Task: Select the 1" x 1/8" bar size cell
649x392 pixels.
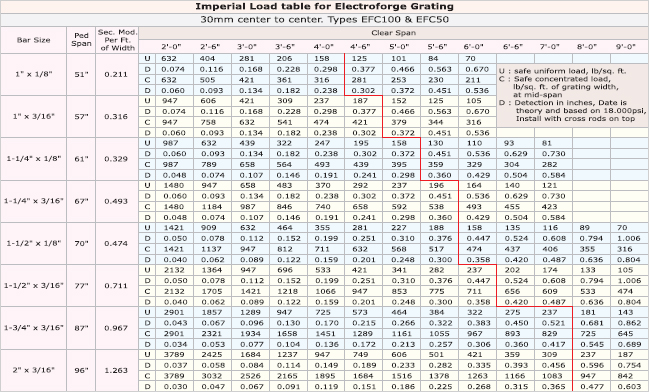Action: (x=34, y=75)
